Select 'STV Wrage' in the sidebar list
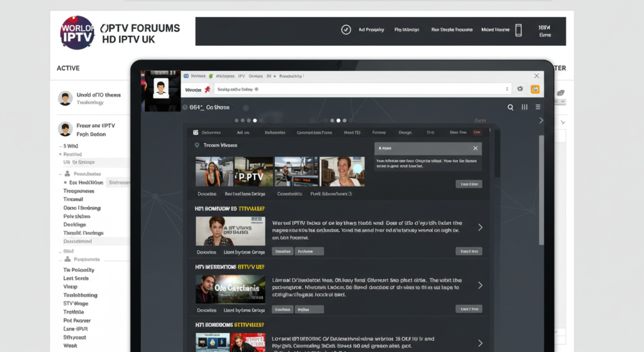 [x=75, y=304]
